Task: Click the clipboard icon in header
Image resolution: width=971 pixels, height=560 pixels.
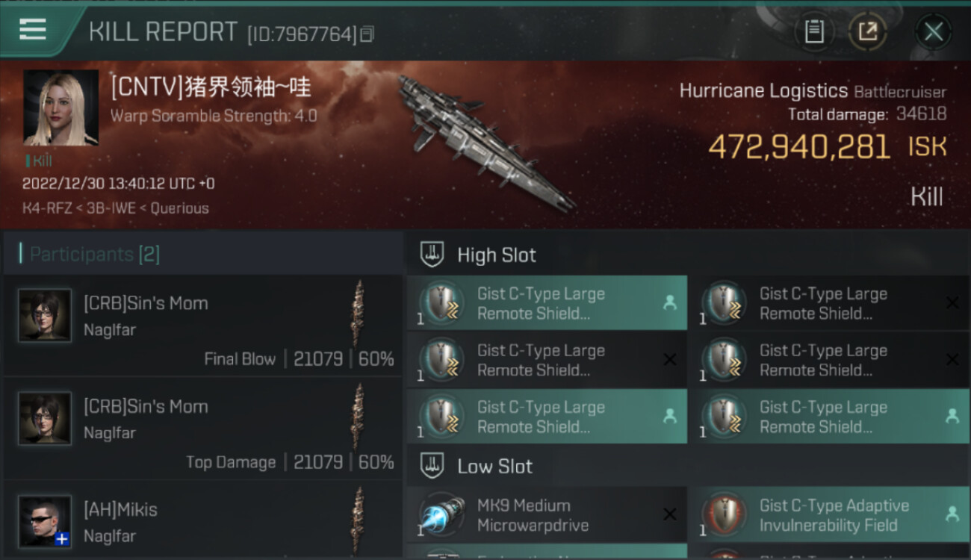Action: coord(814,31)
